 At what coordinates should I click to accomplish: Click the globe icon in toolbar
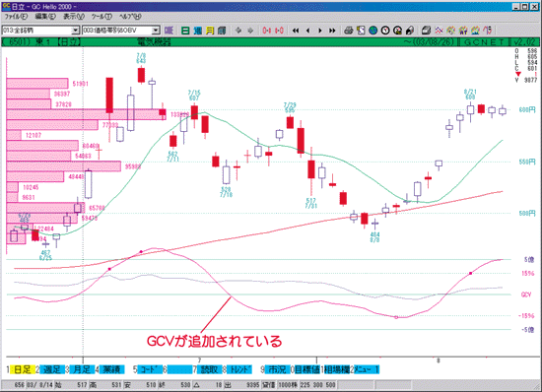373,31
